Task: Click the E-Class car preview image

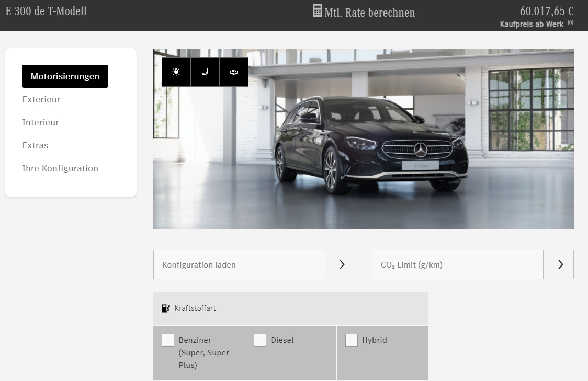Action: [364, 139]
